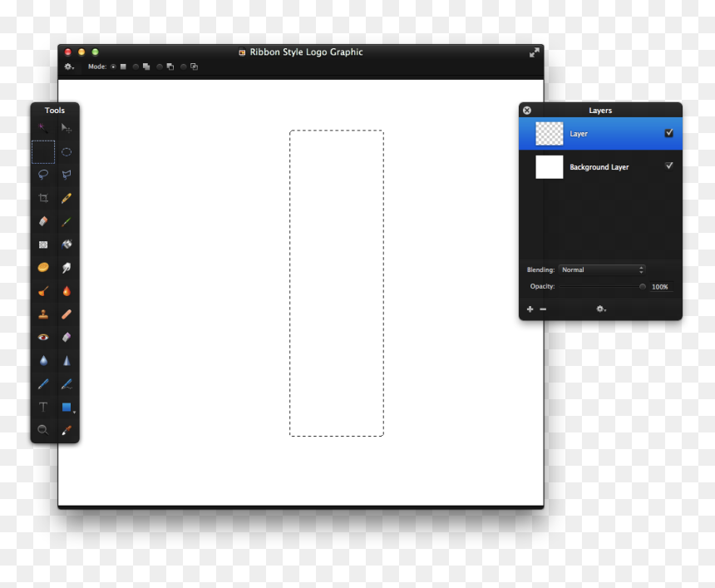Select the Burn flame tool

[67, 291]
